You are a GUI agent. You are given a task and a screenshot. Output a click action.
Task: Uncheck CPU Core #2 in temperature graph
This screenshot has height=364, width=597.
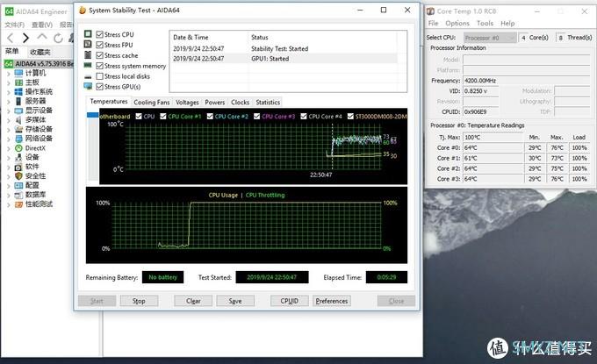click(210, 116)
